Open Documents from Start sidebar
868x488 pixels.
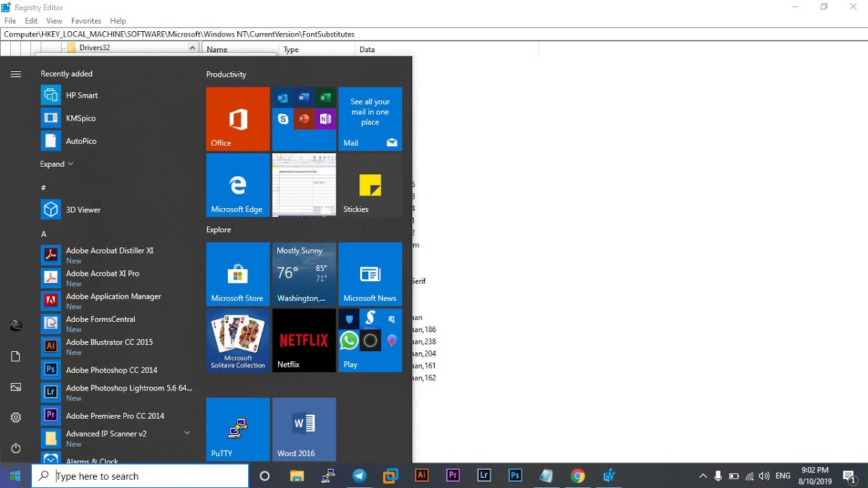pyautogui.click(x=16, y=357)
